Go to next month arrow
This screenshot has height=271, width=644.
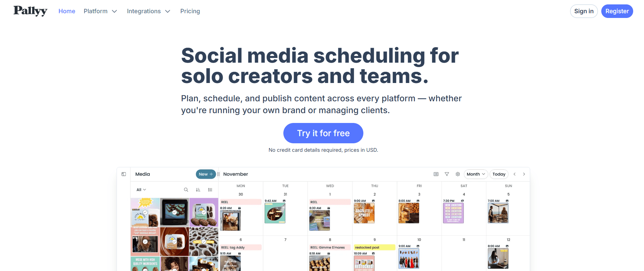(524, 174)
